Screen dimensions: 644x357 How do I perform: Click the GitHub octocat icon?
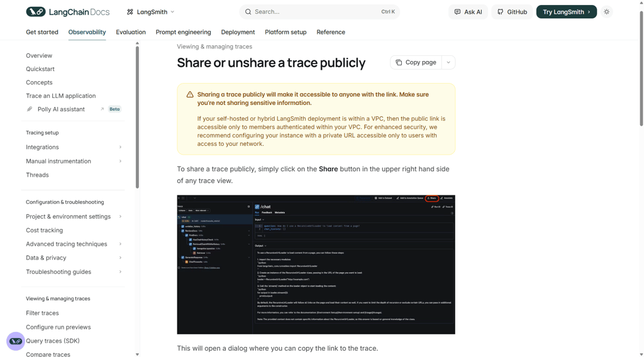pyautogui.click(x=500, y=12)
